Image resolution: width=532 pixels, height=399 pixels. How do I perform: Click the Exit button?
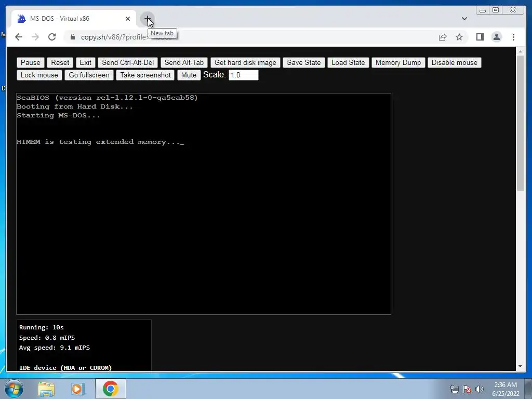[x=86, y=62]
